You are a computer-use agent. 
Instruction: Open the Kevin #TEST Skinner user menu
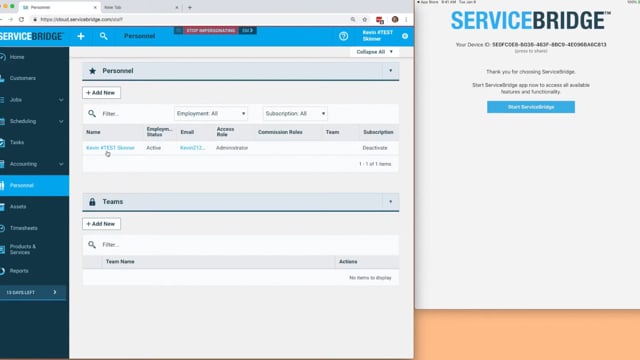point(377,36)
